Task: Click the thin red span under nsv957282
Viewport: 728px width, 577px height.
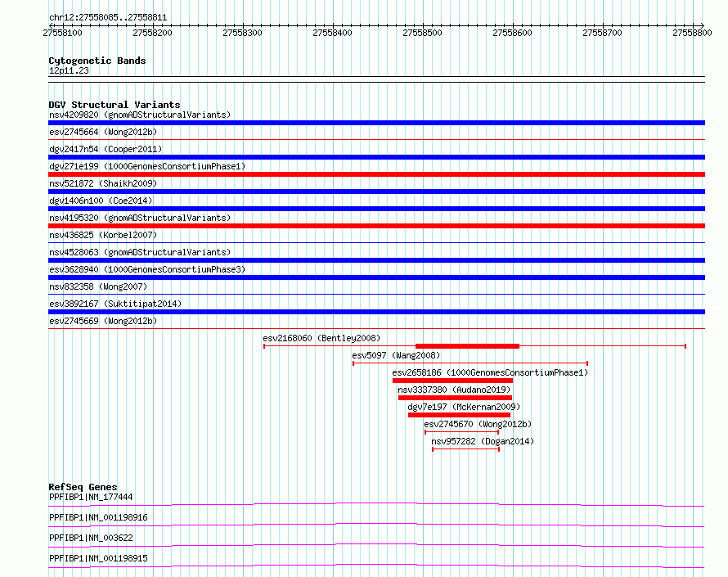Action: point(465,449)
